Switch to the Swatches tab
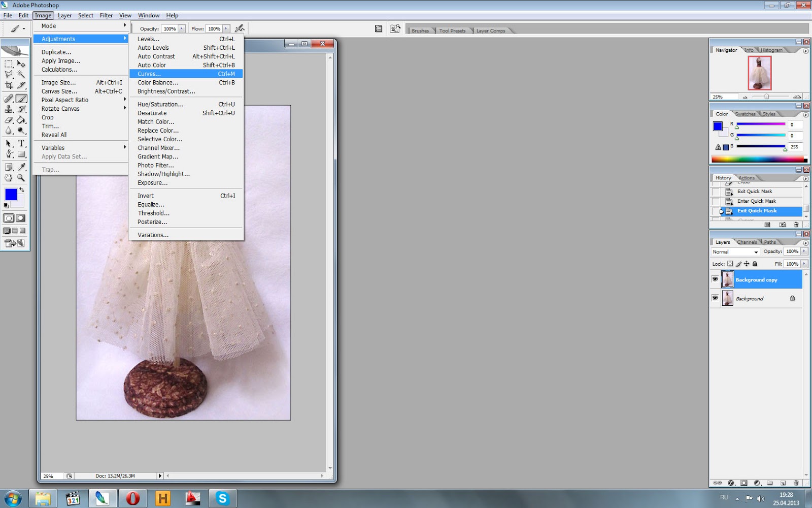812x508 pixels. (x=745, y=114)
